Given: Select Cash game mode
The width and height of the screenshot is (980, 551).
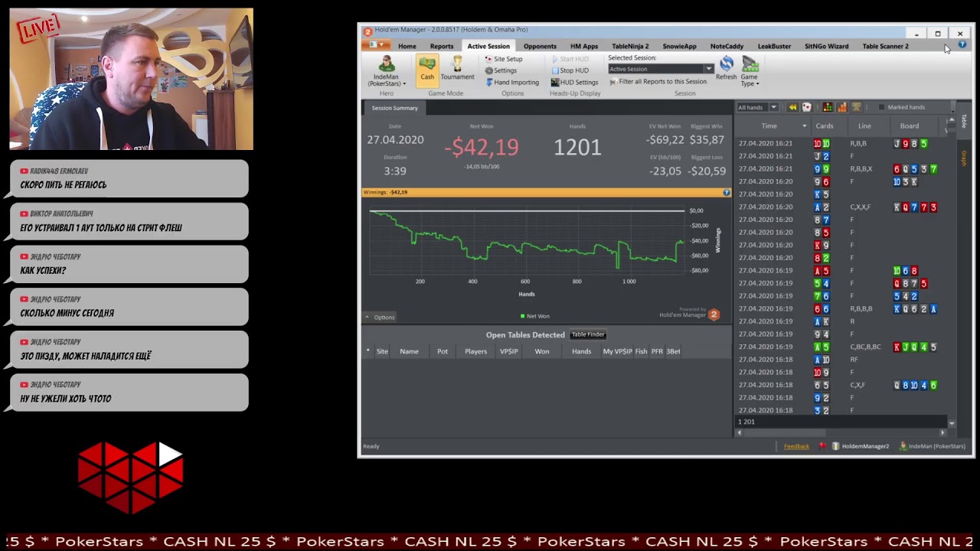Looking at the screenshot, I should click(427, 69).
